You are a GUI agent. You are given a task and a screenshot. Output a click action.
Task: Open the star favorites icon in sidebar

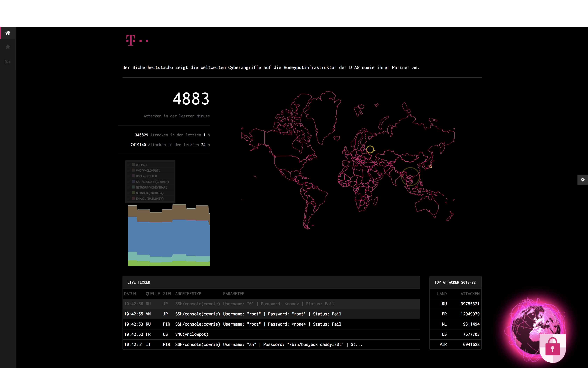click(x=8, y=46)
